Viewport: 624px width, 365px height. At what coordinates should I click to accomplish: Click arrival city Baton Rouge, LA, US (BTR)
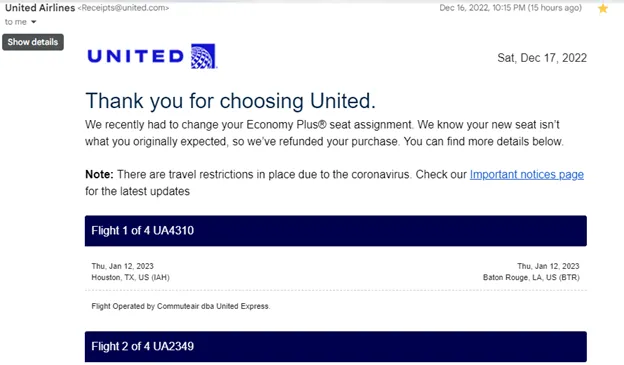(531, 277)
